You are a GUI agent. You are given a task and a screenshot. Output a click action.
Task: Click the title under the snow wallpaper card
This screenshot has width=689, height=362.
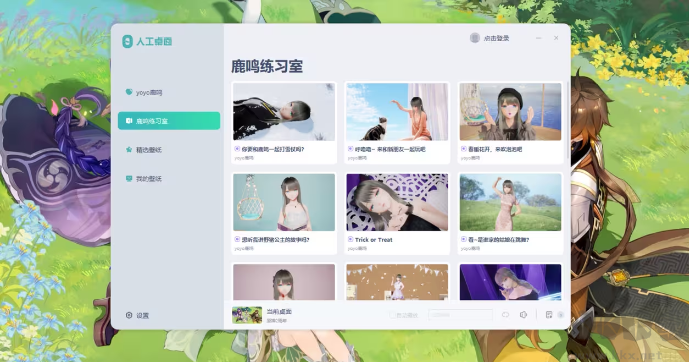273,149
